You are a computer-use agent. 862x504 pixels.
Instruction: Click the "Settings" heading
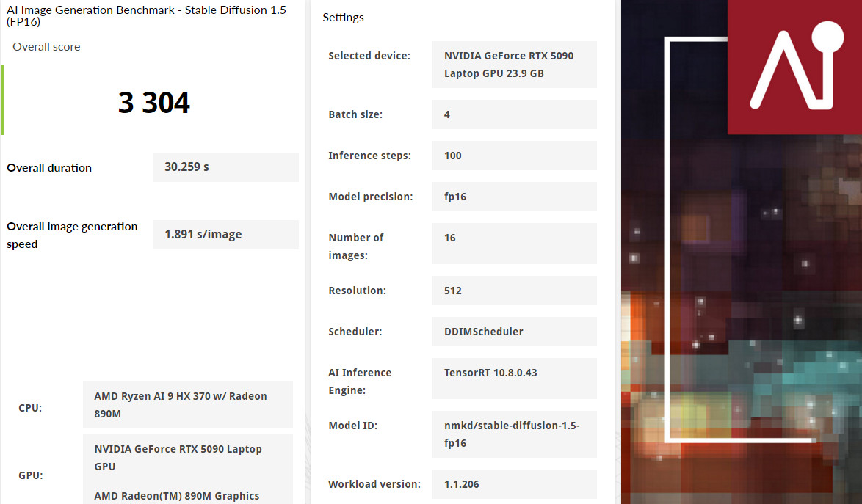pyautogui.click(x=343, y=17)
